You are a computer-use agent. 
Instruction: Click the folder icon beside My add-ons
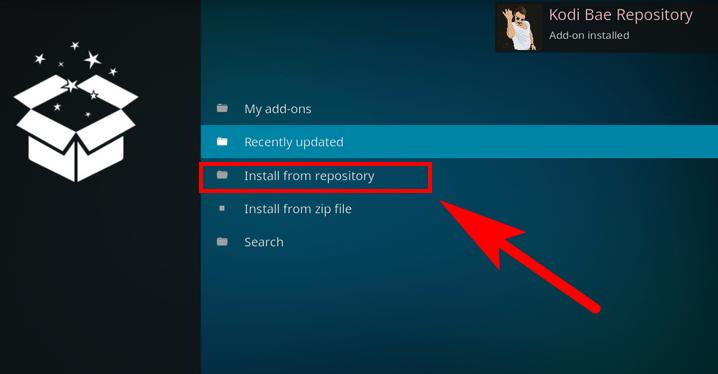coord(222,108)
